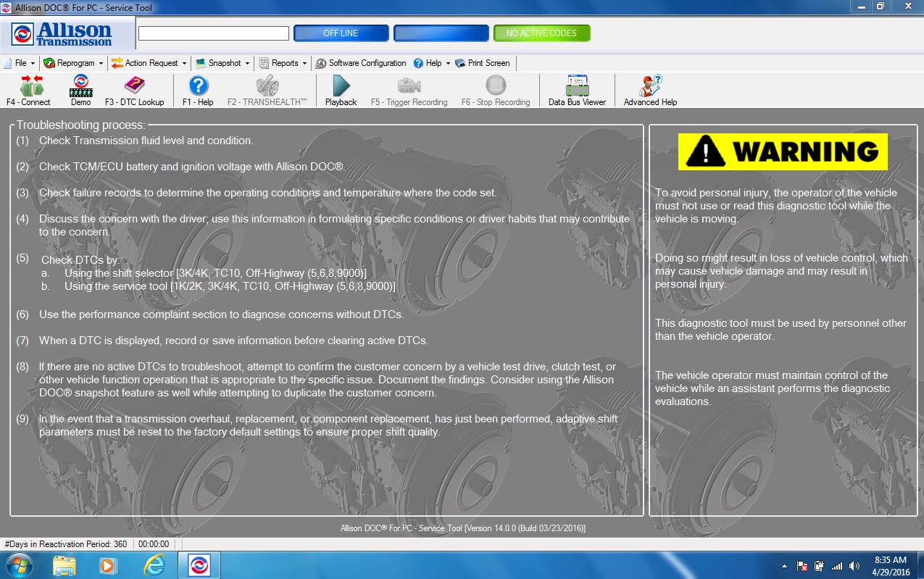Screen dimensions: 924x579
Task: Click the Action Request arrows icon
Action: pos(117,63)
